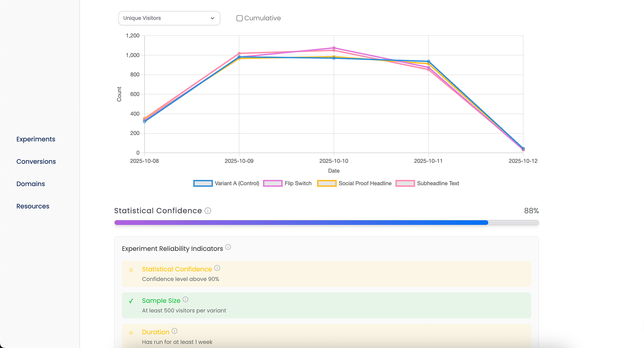Screen dimensions: 644x348
Task: Enable the Cumulative checkbox
Action: point(239,18)
